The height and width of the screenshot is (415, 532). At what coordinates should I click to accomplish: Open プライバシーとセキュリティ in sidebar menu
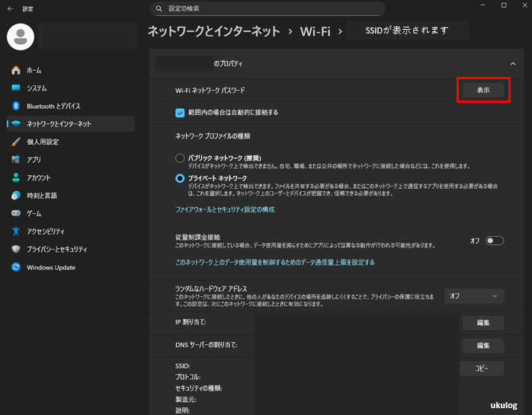[56, 249]
